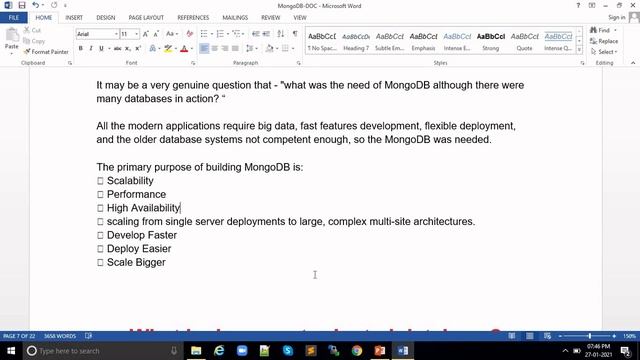Switch to the REFERENCES tab
Screen dimensions: 640x360
pyautogui.click(x=193, y=18)
